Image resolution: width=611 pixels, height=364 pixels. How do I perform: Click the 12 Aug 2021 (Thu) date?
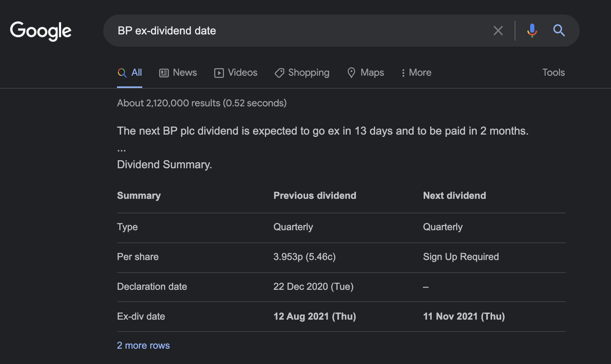(x=315, y=317)
